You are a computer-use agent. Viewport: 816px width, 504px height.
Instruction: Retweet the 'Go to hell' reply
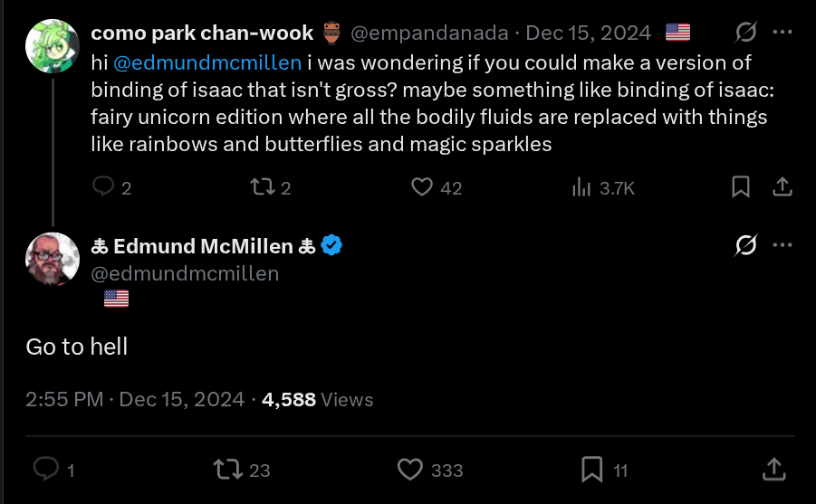[x=226, y=469]
